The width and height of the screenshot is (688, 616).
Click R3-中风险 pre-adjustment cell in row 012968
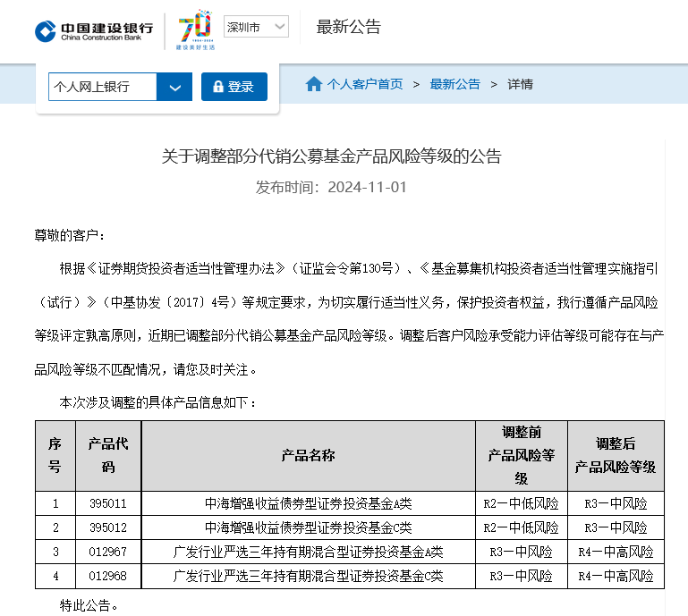(x=522, y=576)
